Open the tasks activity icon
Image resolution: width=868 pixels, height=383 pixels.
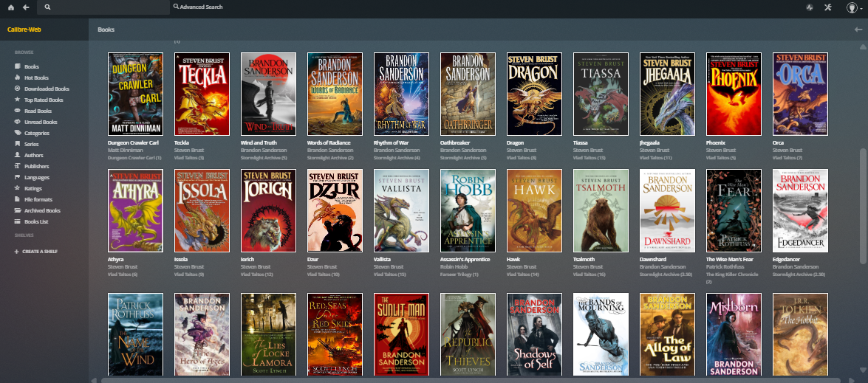click(810, 7)
